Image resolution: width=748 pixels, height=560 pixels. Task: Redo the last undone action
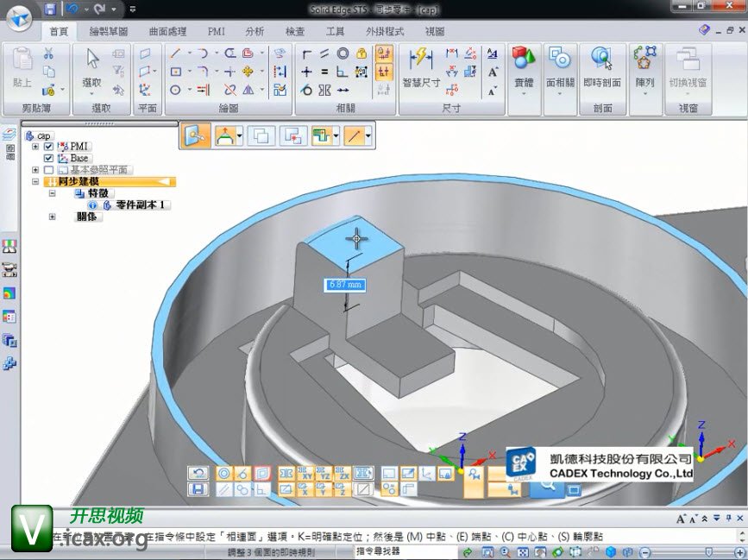click(x=101, y=9)
